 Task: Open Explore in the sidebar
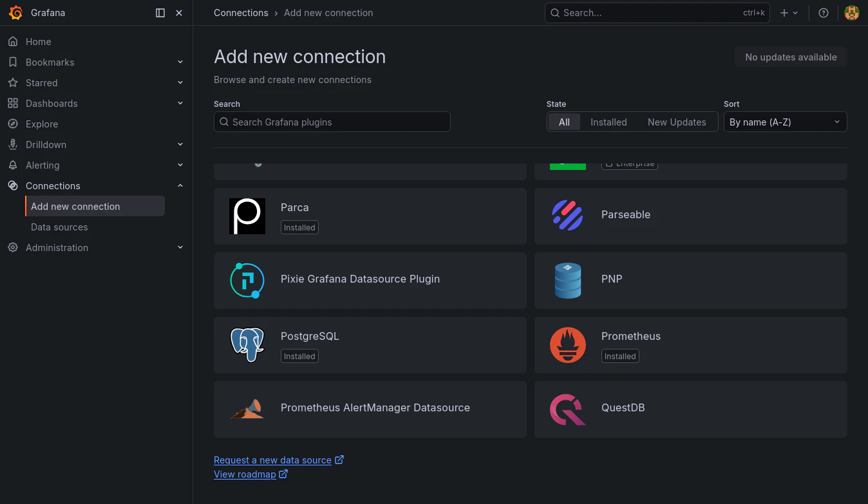[x=42, y=124]
